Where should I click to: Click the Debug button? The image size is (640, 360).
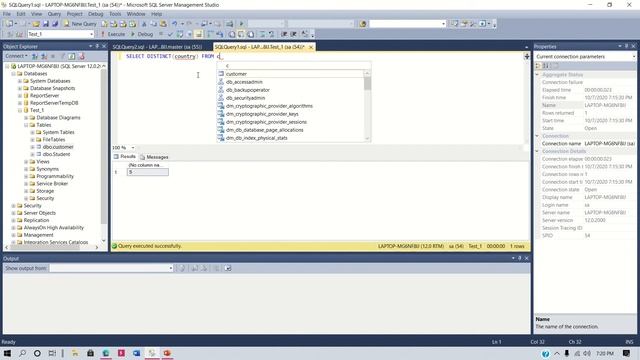pos(142,34)
